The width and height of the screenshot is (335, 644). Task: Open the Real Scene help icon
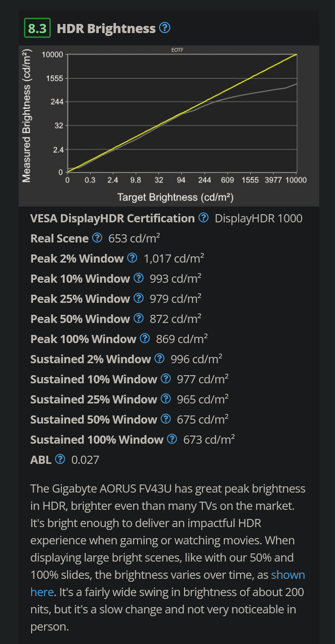tap(97, 238)
